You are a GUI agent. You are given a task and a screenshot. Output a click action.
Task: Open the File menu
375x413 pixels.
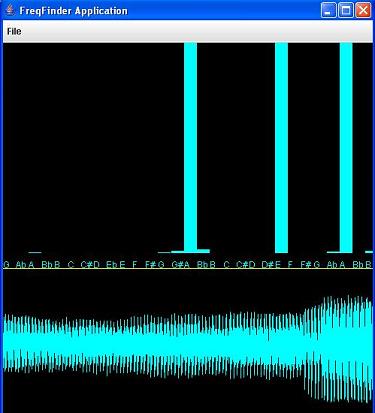point(14,31)
